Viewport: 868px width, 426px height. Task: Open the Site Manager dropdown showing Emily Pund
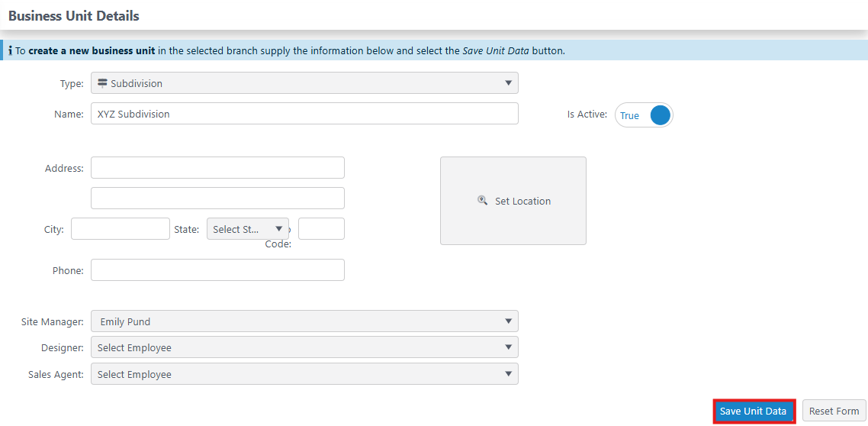tap(304, 321)
